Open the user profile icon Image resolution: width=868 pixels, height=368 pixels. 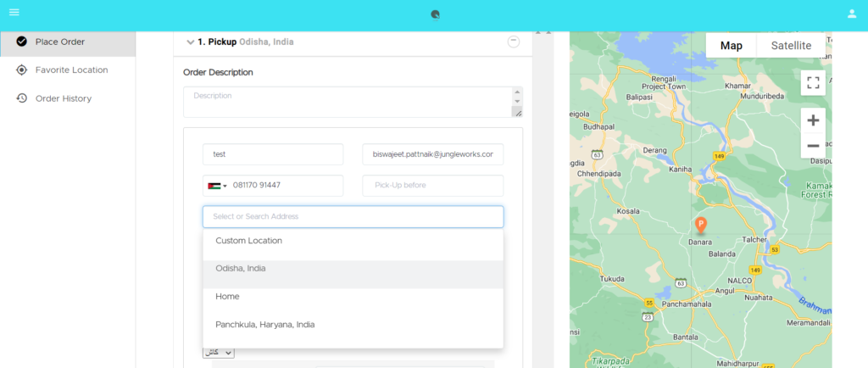pos(852,14)
